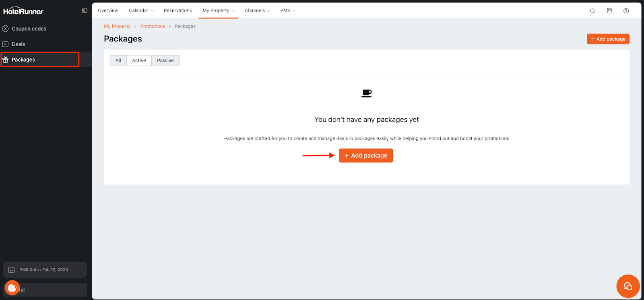Collapse the sidebar using panel toggle icon
Image resolution: width=644 pixels, height=300 pixels.
[85, 10]
